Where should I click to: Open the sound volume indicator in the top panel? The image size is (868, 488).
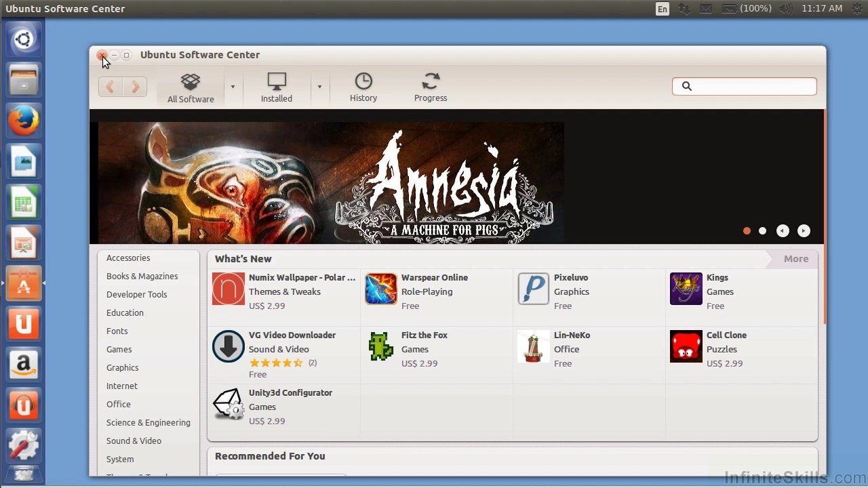tap(785, 9)
